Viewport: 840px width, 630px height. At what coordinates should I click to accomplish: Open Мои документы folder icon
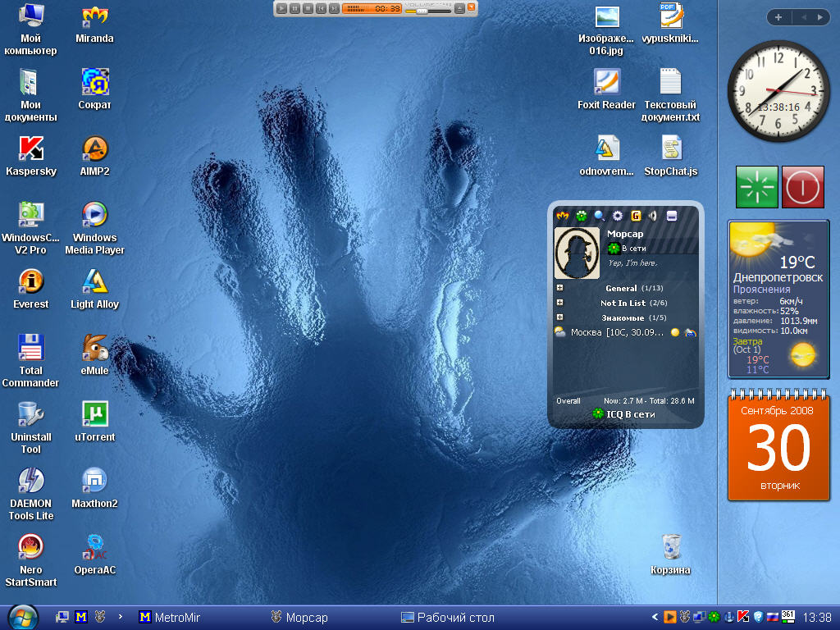tap(30, 97)
